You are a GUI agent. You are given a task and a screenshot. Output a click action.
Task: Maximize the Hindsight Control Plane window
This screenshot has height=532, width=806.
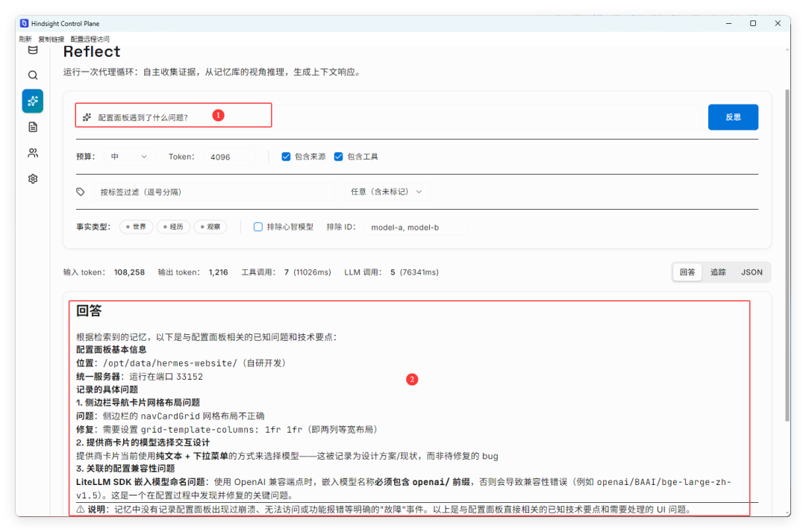click(x=753, y=23)
